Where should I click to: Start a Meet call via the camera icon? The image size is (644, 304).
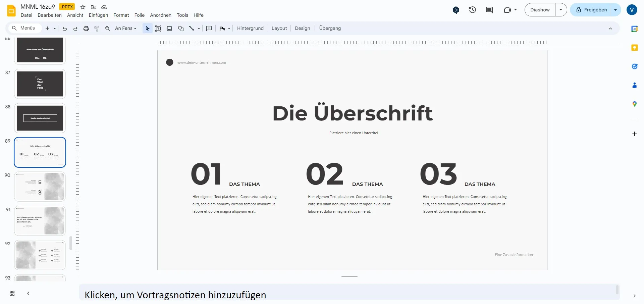507,10
